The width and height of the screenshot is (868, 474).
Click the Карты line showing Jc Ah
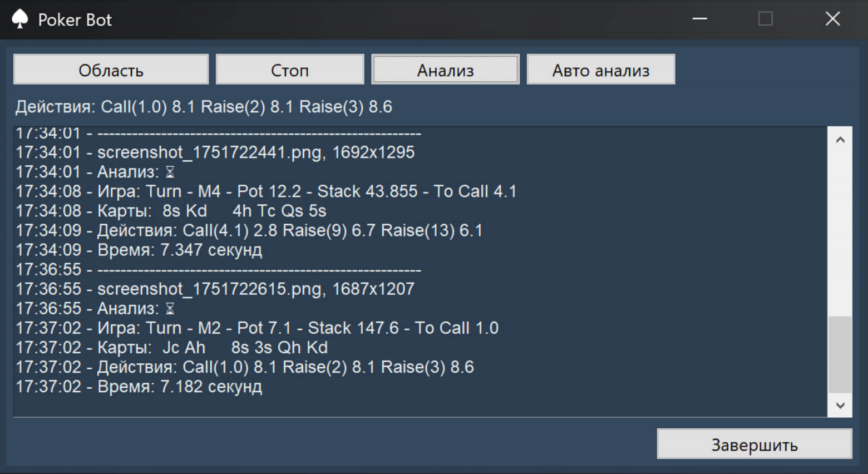coord(172,347)
